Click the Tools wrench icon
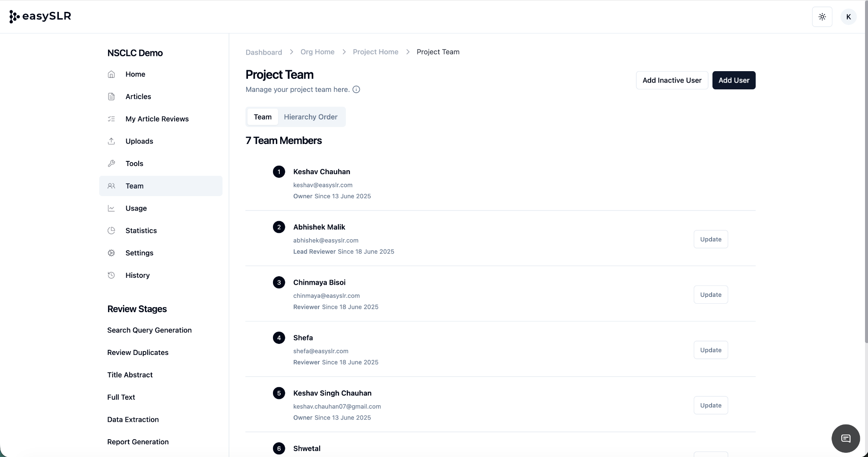 point(111,163)
